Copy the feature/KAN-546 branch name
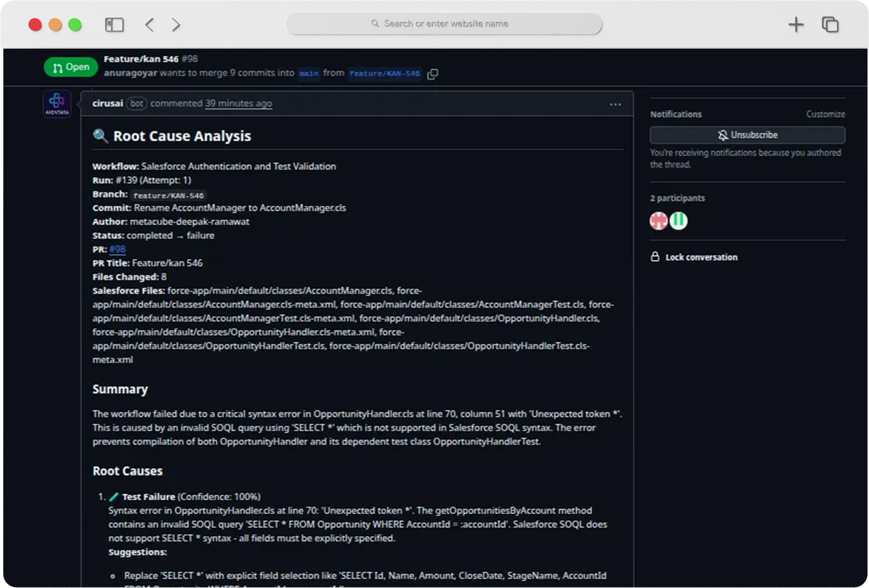Viewport: 869px width, 588px height. (x=433, y=74)
